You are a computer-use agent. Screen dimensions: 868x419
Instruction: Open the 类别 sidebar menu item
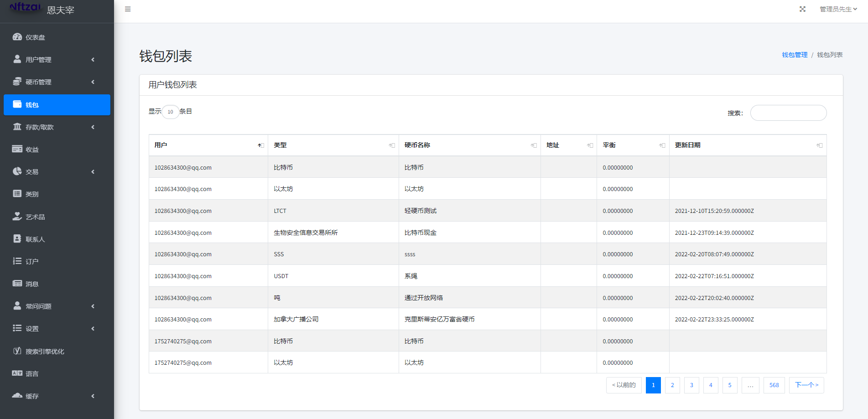pyautogui.click(x=32, y=194)
